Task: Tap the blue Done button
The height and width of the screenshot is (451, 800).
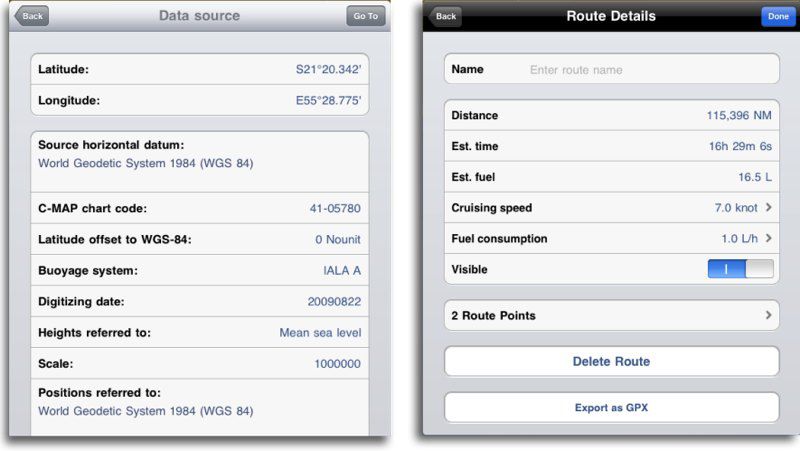Action: (778, 16)
